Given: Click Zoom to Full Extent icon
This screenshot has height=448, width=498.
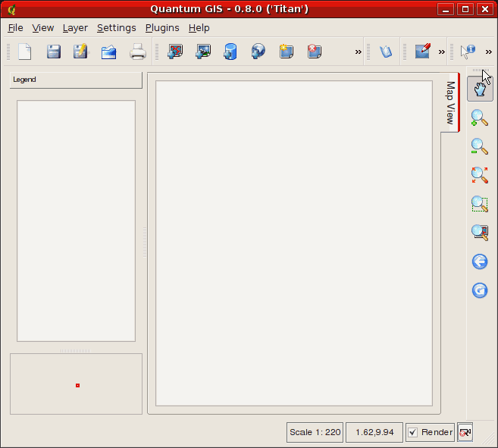Looking at the screenshot, I should (480, 175).
